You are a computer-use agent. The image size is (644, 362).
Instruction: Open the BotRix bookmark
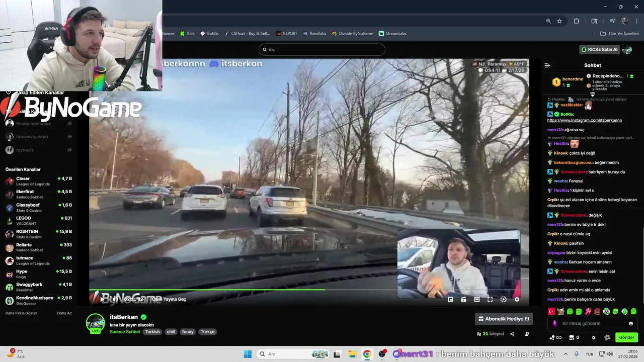click(x=209, y=34)
